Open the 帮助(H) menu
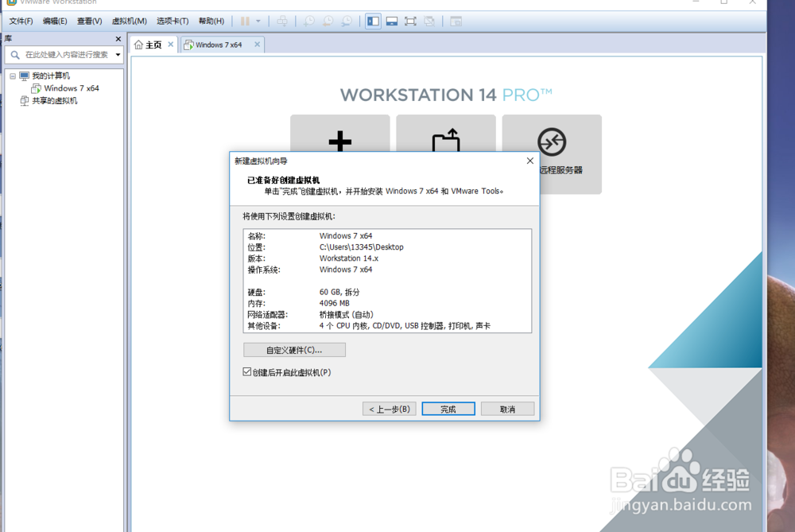Screen dimensions: 795x532 coord(211,21)
